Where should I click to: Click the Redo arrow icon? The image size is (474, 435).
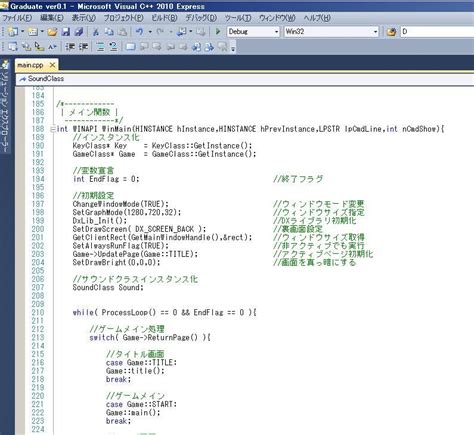click(x=160, y=32)
